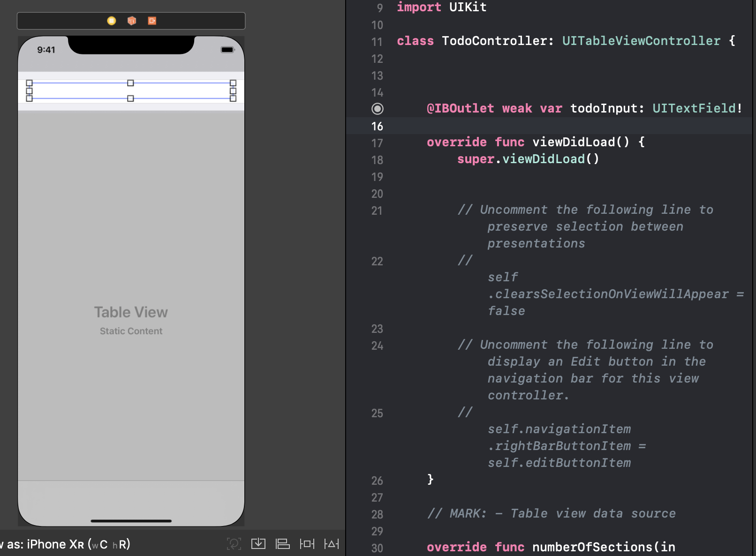
Task: Open the Add New Constraints icon
Action: [307, 544]
